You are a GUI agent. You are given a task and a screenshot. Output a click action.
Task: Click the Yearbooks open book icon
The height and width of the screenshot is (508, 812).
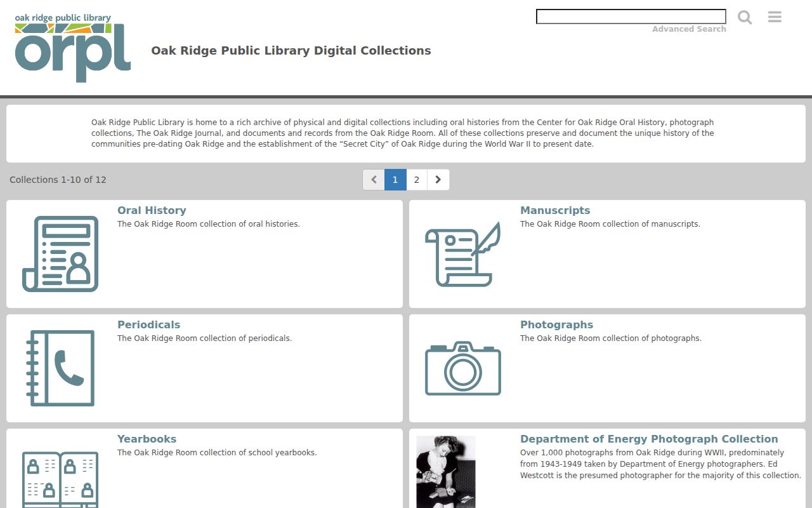(x=60, y=479)
